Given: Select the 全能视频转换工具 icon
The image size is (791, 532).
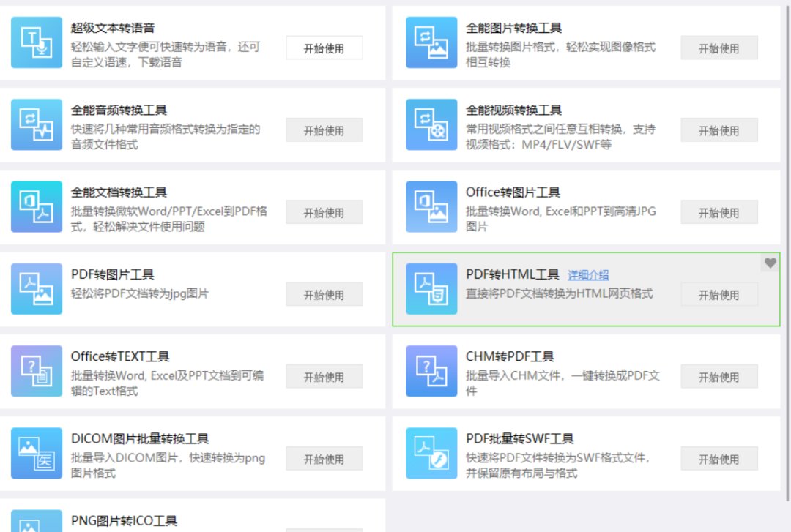Looking at the screenshot, I should coord(431,124).
